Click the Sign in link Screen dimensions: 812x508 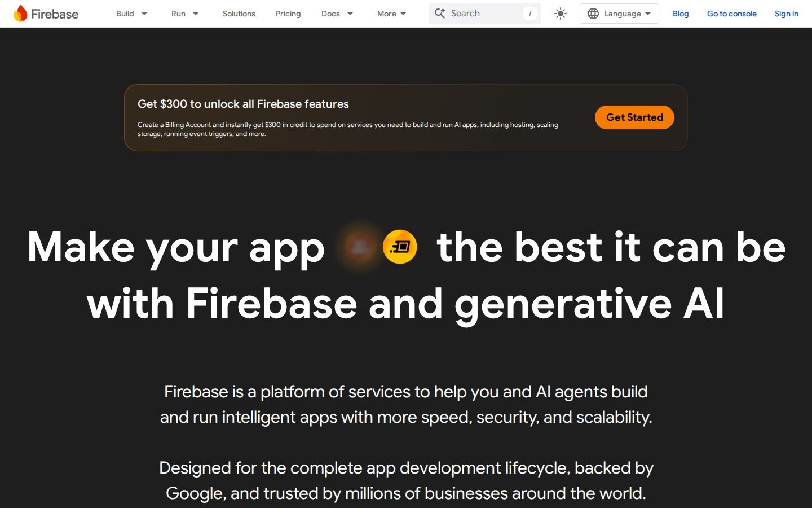[786, 14]
